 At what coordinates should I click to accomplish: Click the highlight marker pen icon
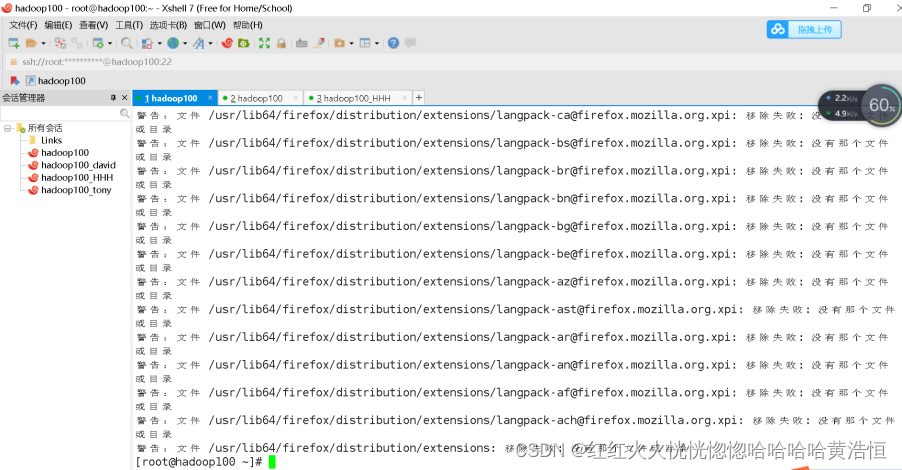point(319,43)
